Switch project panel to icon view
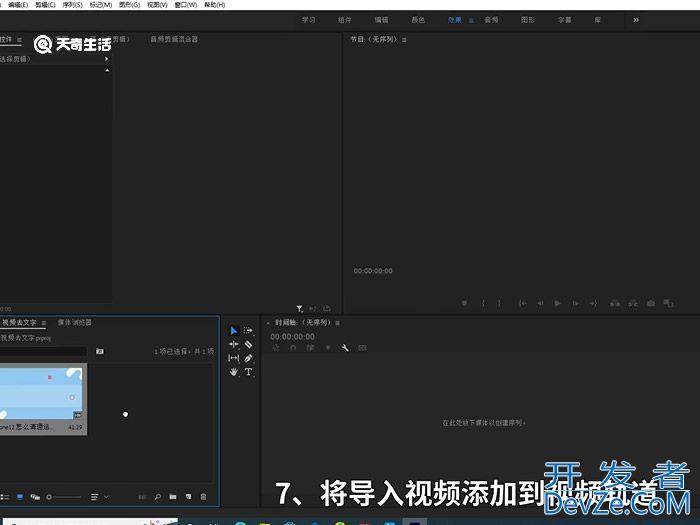700x525 pixels. pos(20,497)
